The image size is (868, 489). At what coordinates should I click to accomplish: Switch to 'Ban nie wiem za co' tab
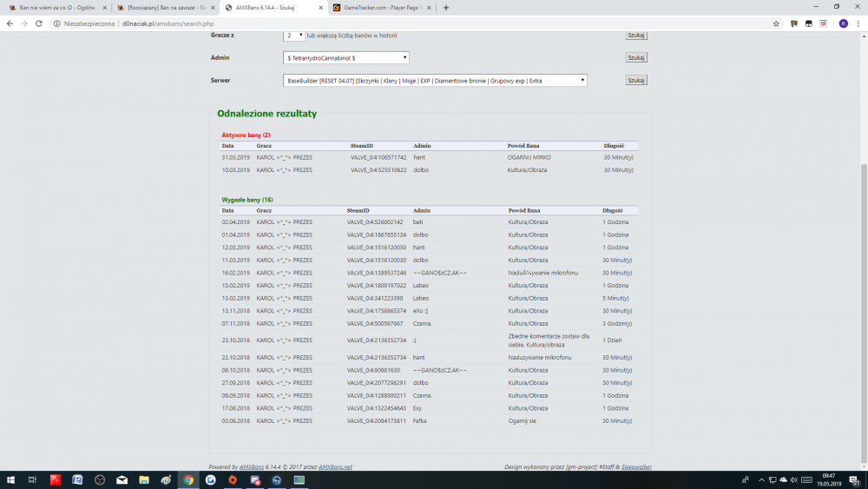coord(56,8)
